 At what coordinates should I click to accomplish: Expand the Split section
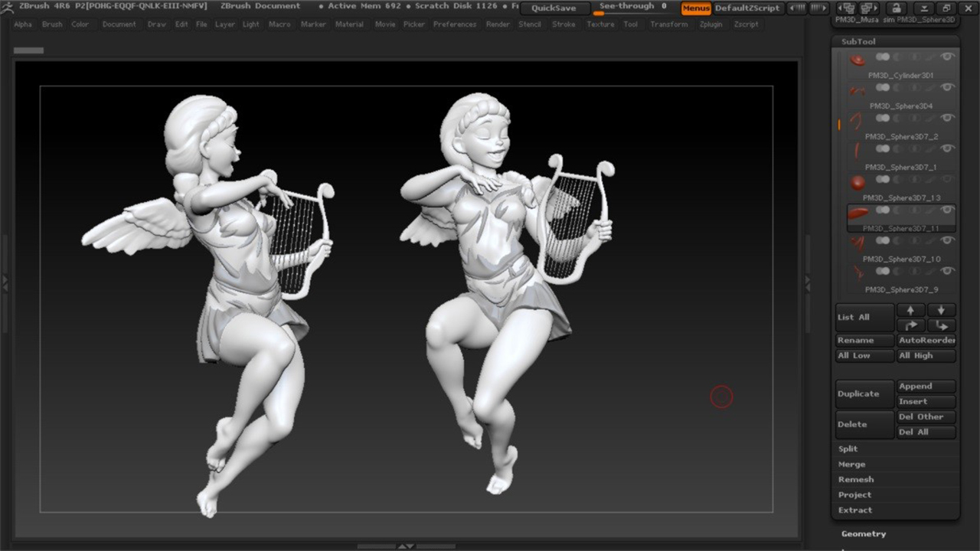(848, 449)
